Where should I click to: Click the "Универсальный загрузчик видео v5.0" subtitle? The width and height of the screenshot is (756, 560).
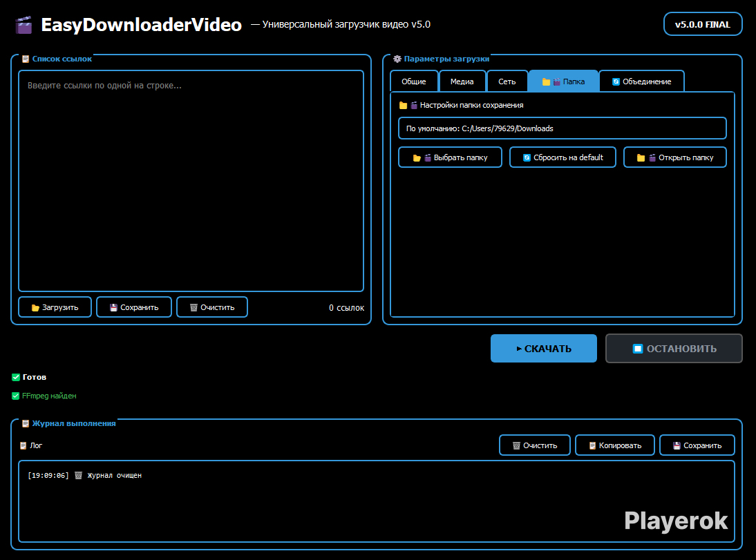pos(346,25)
